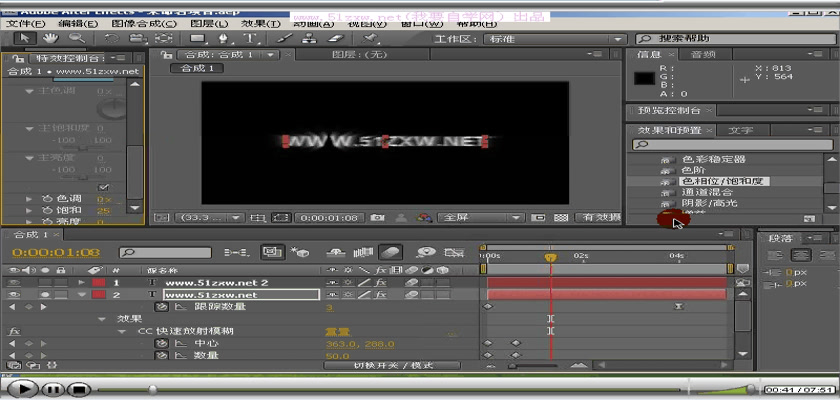
Task: Hide layer 2 www.51zxw.net eye
Action: pos(14,295)
